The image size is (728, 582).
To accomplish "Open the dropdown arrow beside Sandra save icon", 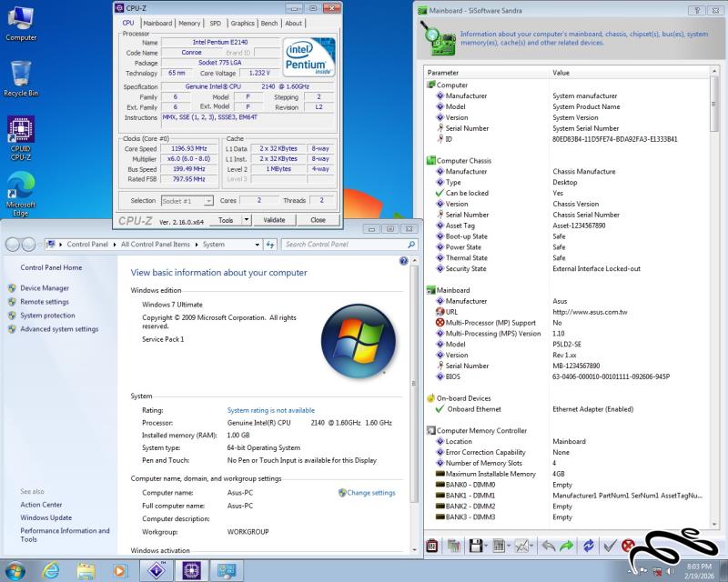I will (x=486, y=546).
